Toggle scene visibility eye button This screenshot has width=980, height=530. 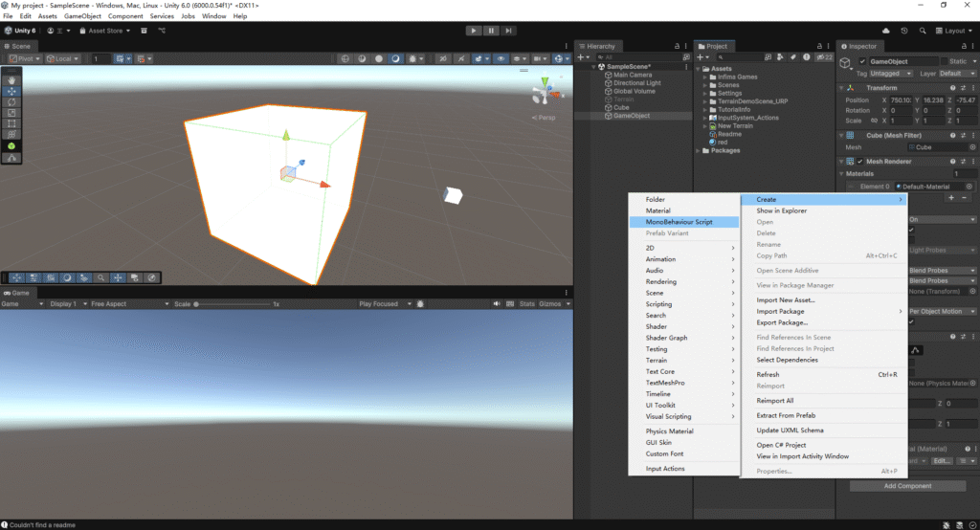click(501, 58)
